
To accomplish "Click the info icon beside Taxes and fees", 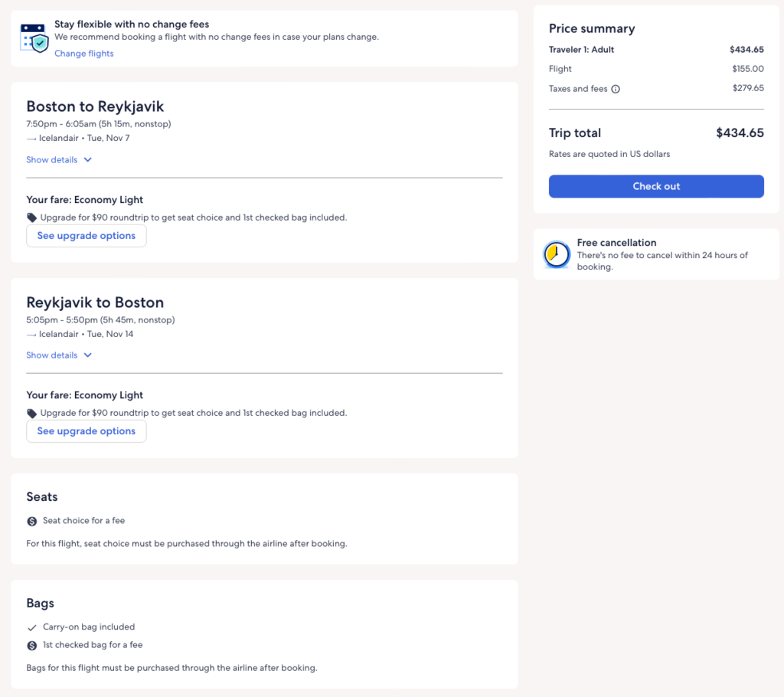I will [x=616, y=89].
